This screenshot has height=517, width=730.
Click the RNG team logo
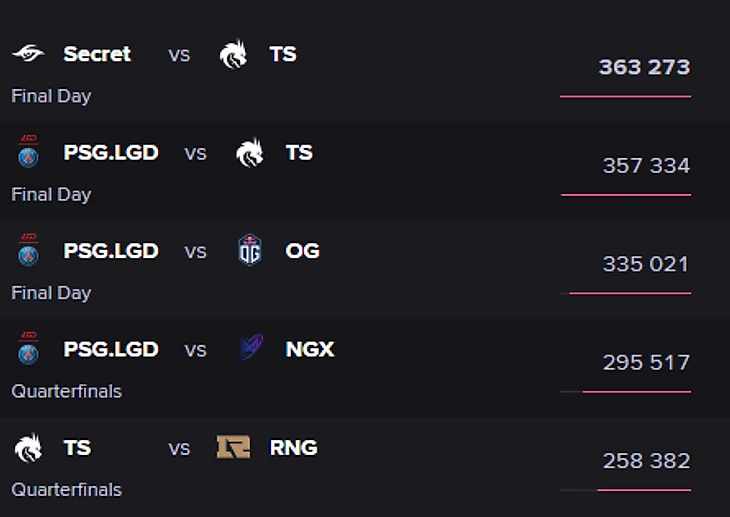click(233, 447)
